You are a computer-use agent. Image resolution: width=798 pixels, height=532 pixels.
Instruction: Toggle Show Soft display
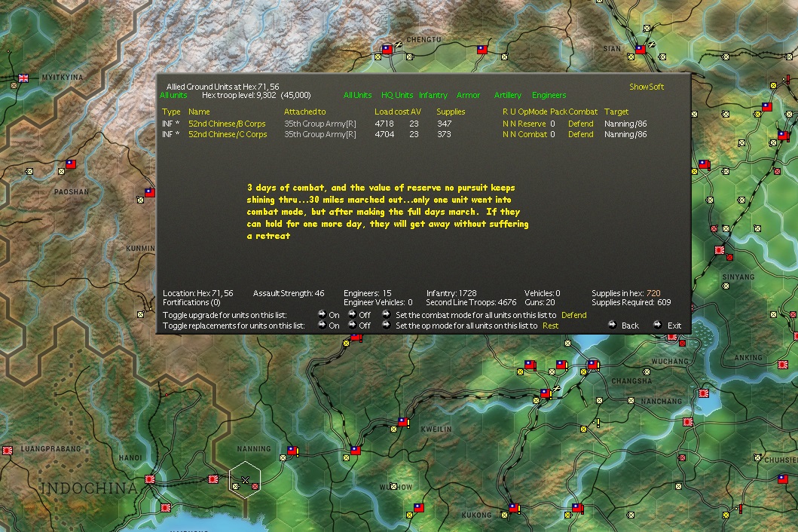(x=647, y=87)
